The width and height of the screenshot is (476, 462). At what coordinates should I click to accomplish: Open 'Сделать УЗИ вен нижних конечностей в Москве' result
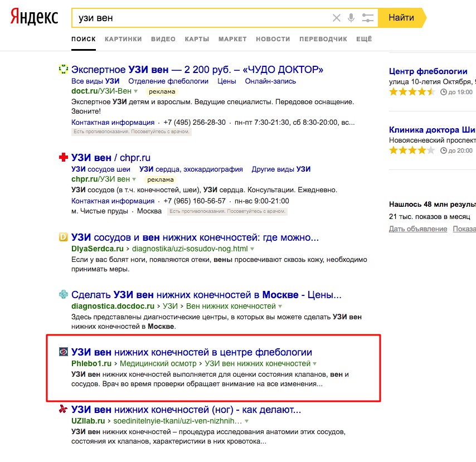(x=206, y=295)
